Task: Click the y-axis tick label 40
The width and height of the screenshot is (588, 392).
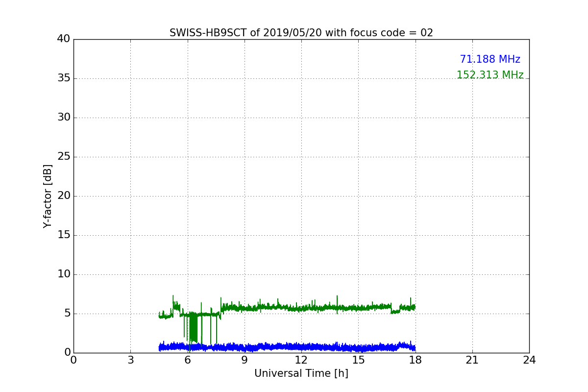Action: pos(64,39)
